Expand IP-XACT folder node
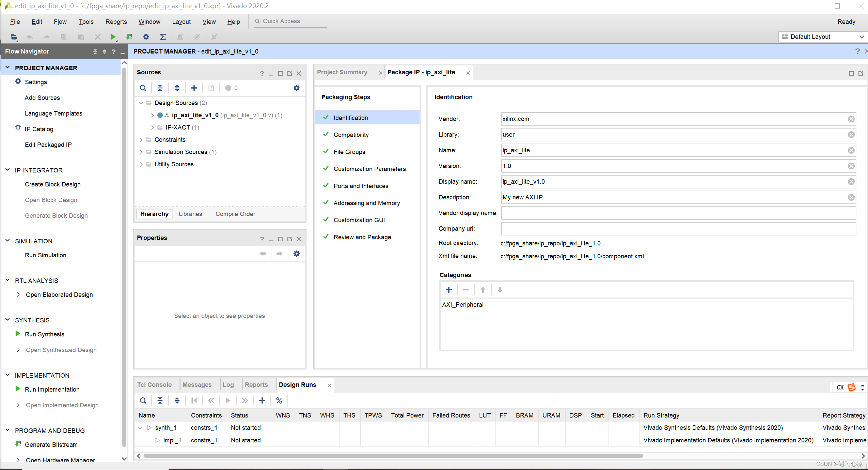The image size is (868, 470). click(x=152, y=127)
